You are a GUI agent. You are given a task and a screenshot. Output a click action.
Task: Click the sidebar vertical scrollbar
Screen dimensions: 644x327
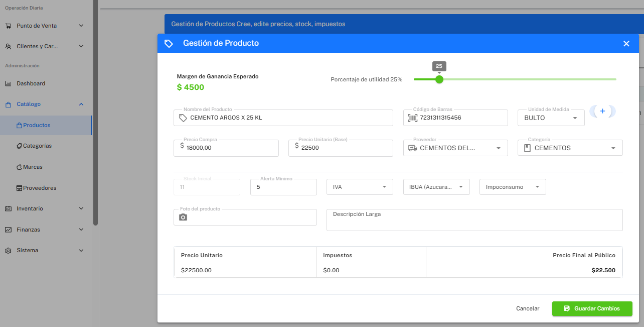[x=95, y=113]
